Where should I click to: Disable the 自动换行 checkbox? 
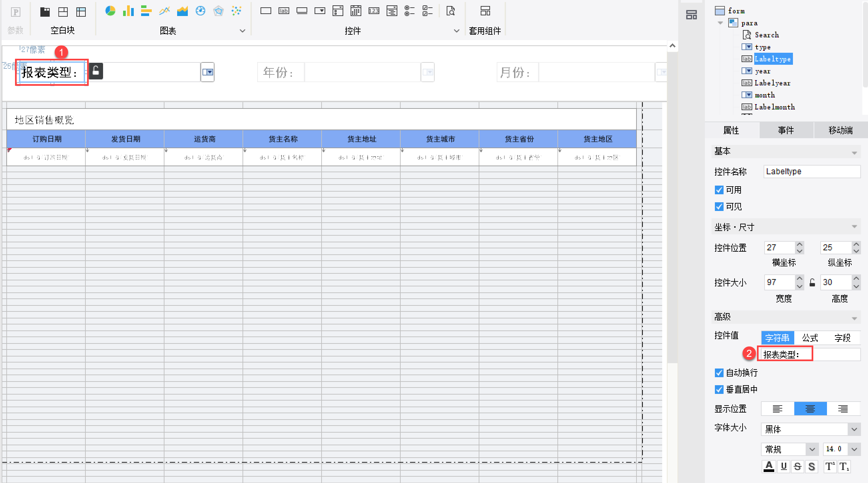[x=719, y=373]
